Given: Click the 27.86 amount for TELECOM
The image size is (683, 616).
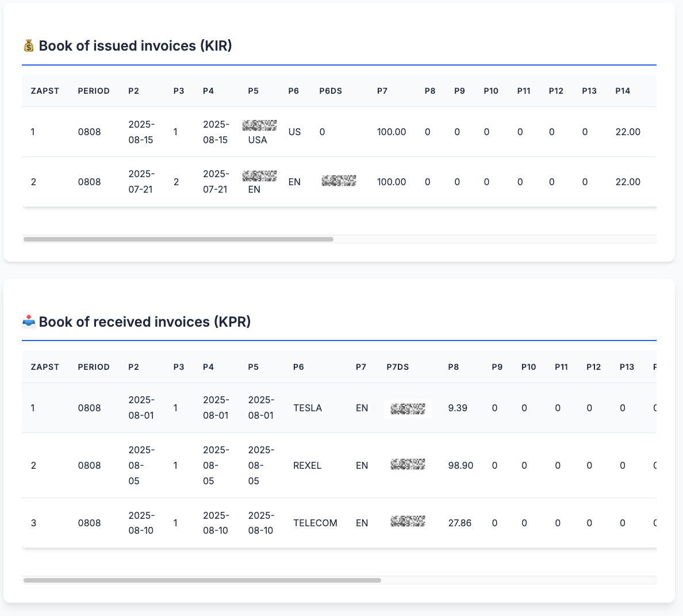Looking at the screenshot, I should (x=461, y=523).
